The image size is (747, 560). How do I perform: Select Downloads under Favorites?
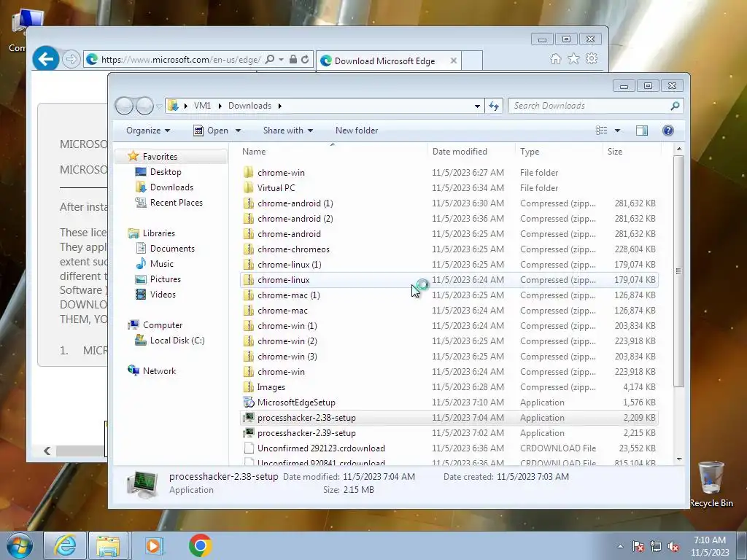tap(171, 187)
